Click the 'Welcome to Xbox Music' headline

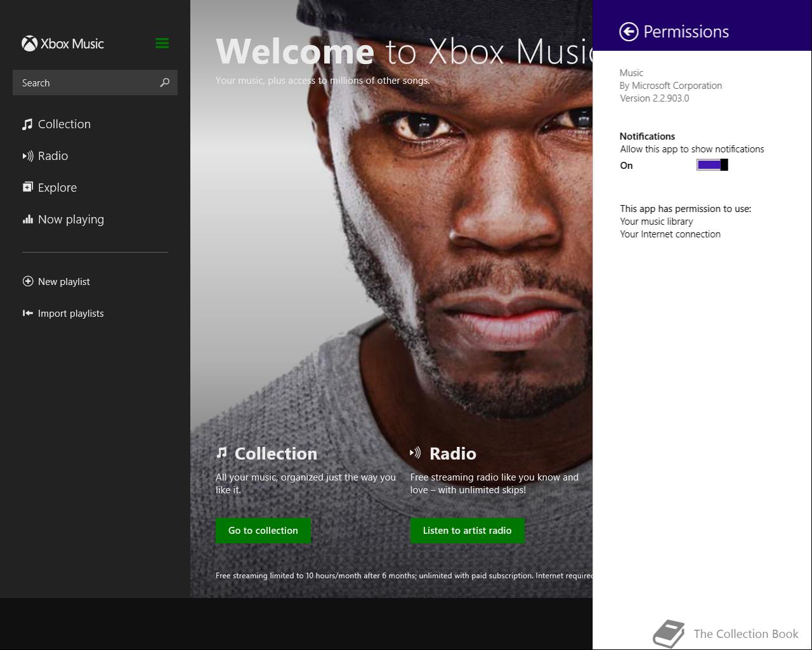(403, 51)
